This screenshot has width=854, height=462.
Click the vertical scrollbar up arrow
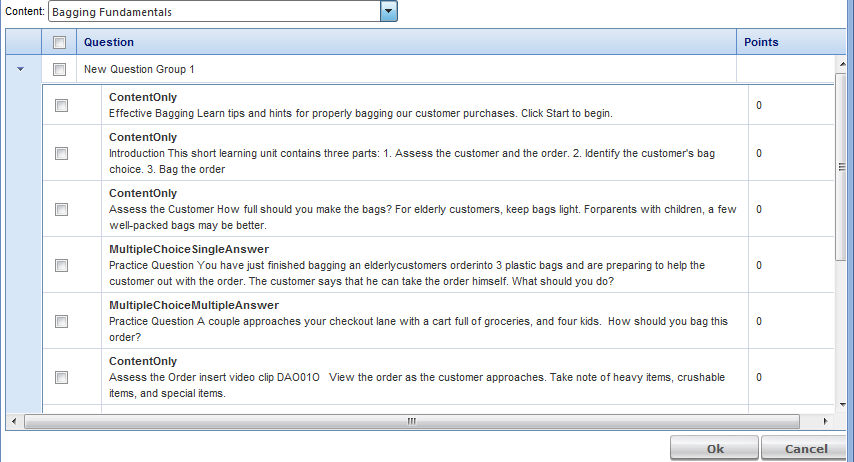coord(841,64)
